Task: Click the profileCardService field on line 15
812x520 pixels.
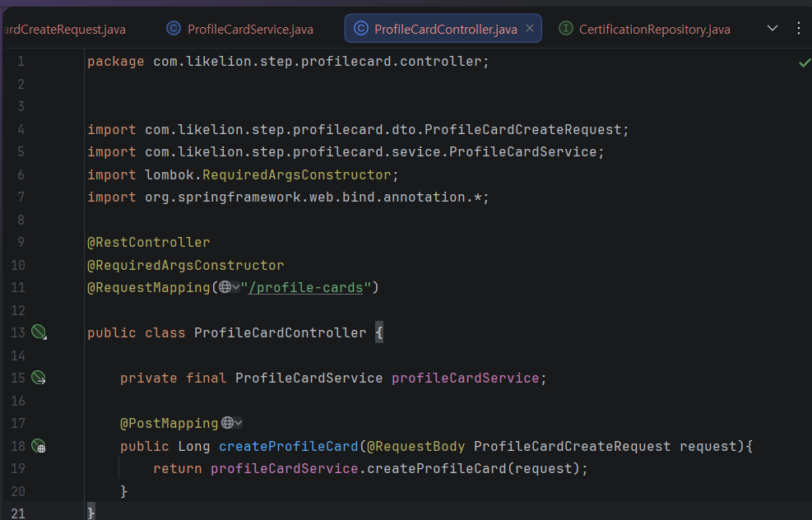Action: coord(465,378)
